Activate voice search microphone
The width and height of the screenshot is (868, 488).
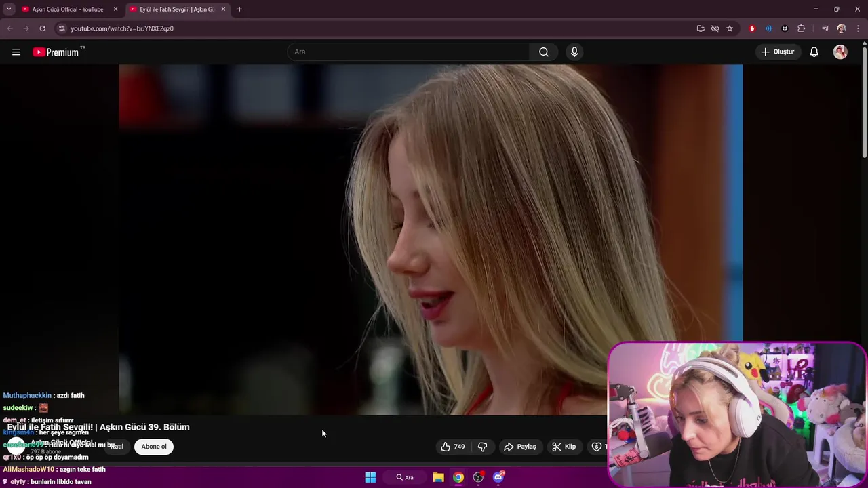574,52
